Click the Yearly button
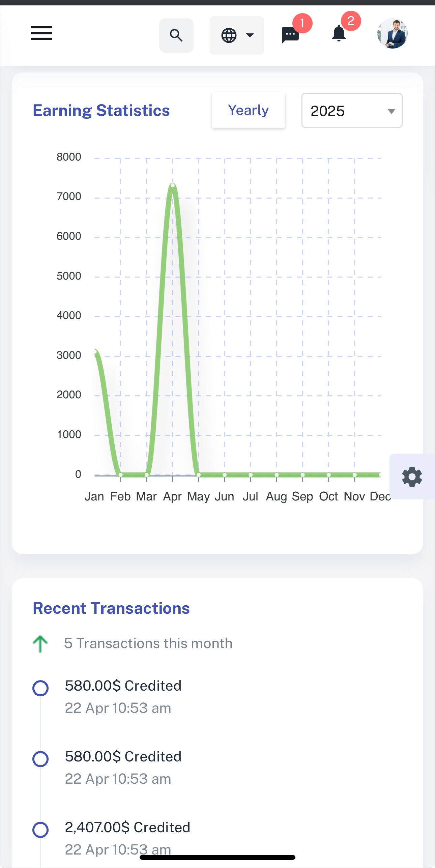The height and width of the screenshot is (868, 435). click(x=248, y=110)
